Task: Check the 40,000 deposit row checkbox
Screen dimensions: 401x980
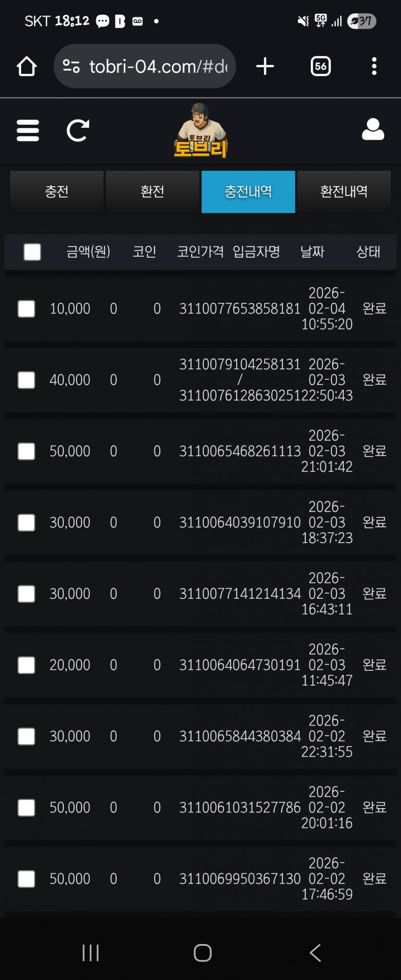Action: click(26, 380)
